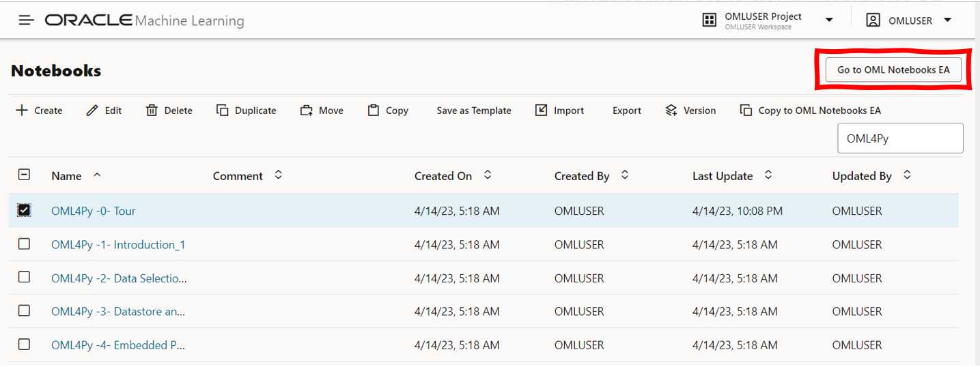Click Go to OML Notebooks EA button
The width and height of the screenshot is (980, 367).
coord(893,70)
